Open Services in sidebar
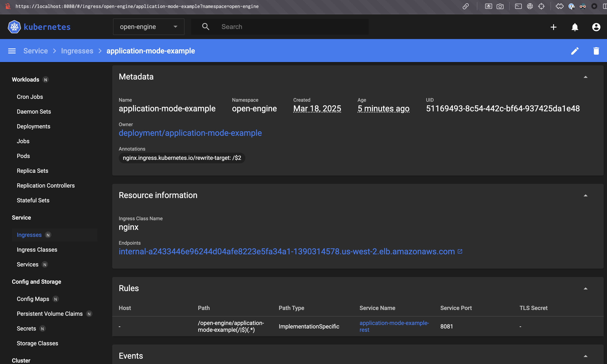The image size is (607, 364). pyautogui.click(x=28, y=264)
